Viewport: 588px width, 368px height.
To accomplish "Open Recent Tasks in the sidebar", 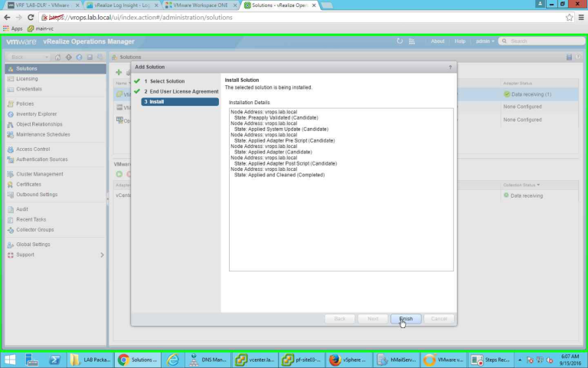I will pos(31,219).
